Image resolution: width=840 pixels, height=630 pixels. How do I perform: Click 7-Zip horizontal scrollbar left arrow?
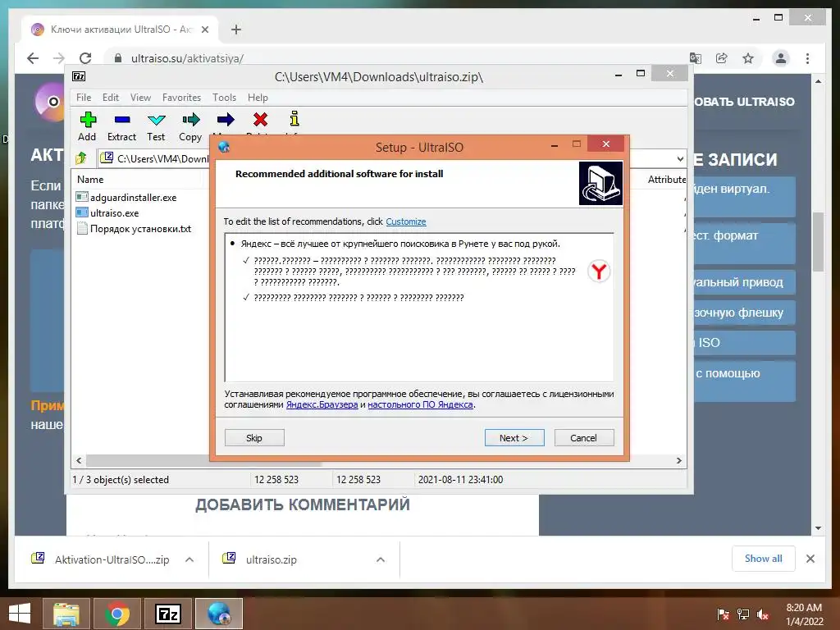(x=80, y=461)
